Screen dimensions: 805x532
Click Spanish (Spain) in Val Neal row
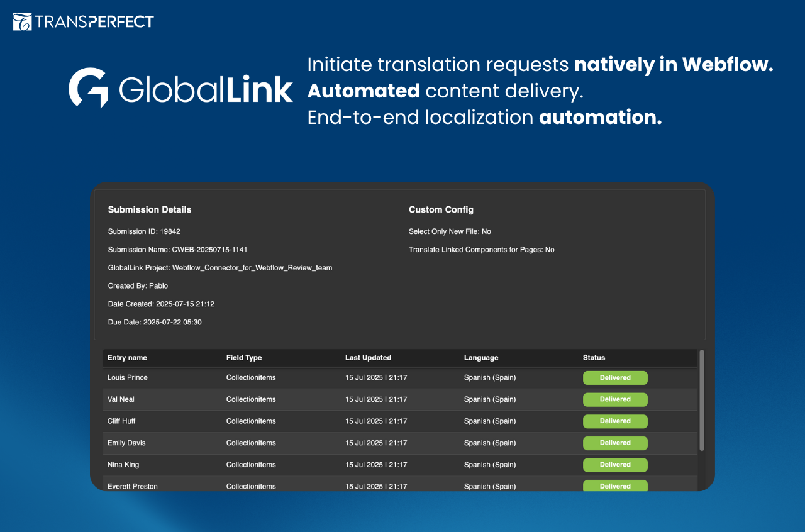490,399
